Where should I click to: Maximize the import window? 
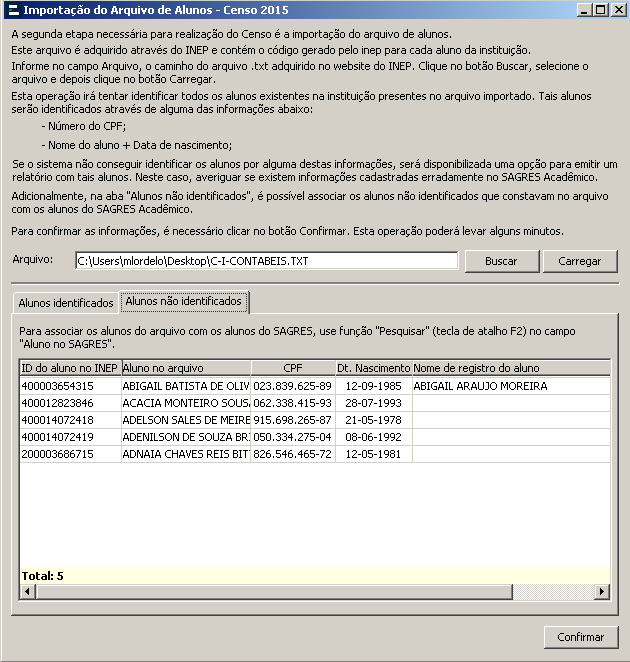(x=600, y=10)
